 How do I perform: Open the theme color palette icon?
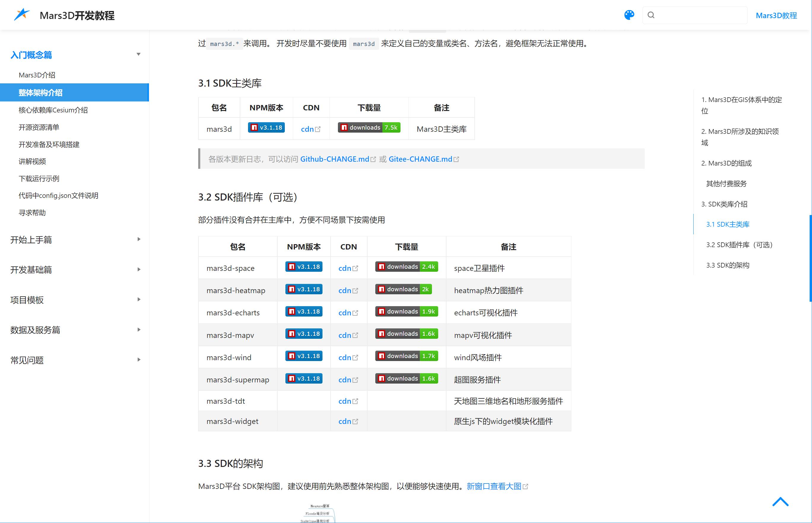629,15
